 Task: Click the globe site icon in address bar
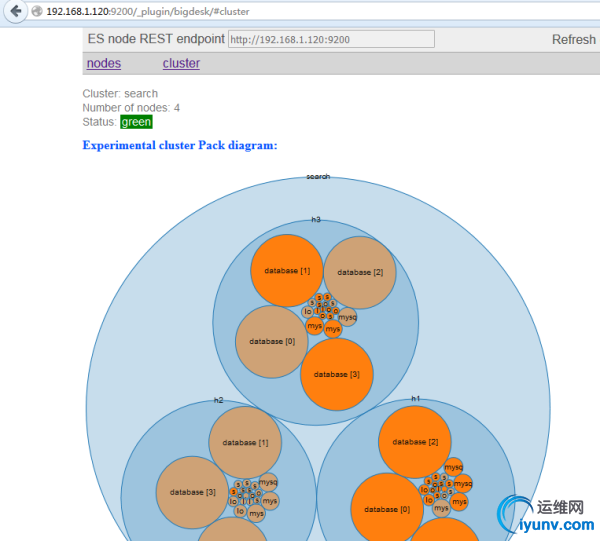click(37, 11)
